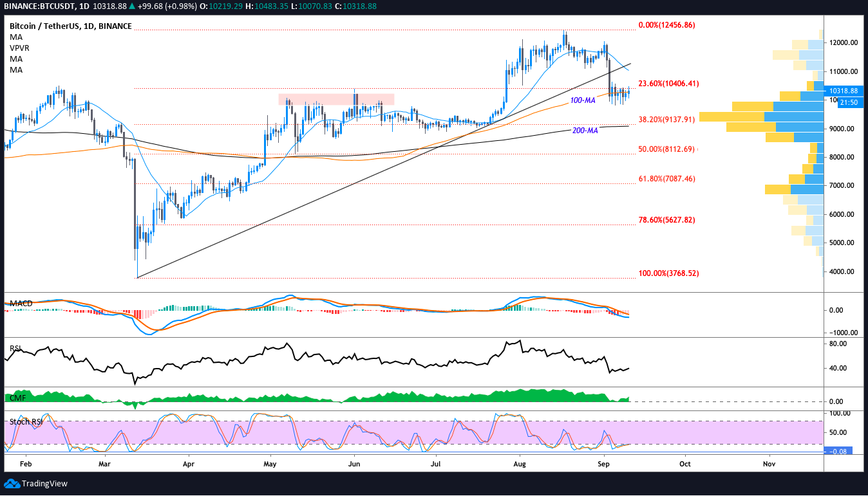Click the 0.00%(12456.86) Fibonacci level label
868x496 pixels.
(667, 25)
